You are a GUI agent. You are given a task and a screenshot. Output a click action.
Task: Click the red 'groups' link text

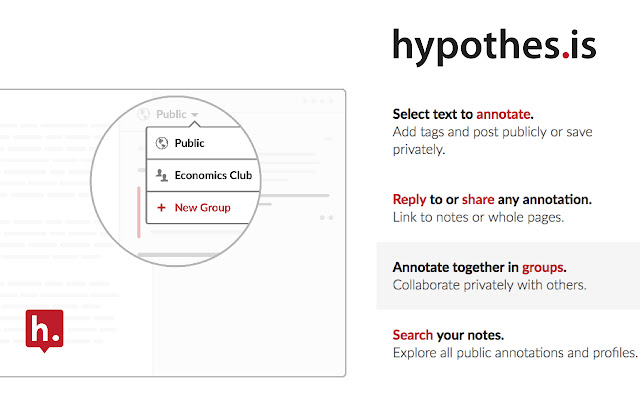pyautogui.click(x=543, y=267)
